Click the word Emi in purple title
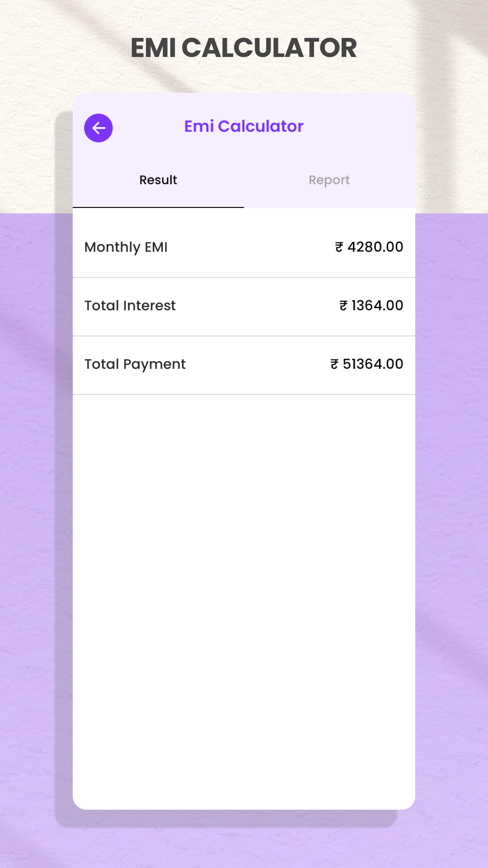The height and width of the screenshot is (868, 488). [199, 127]
